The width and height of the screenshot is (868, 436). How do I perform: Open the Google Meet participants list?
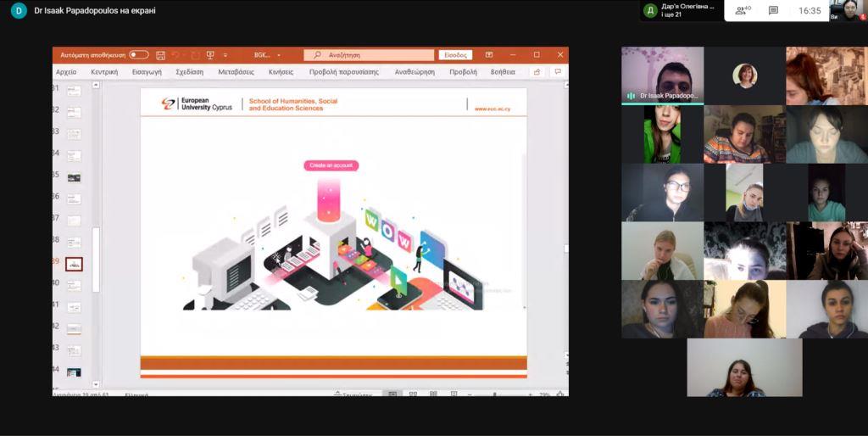[x=743, y=10]
